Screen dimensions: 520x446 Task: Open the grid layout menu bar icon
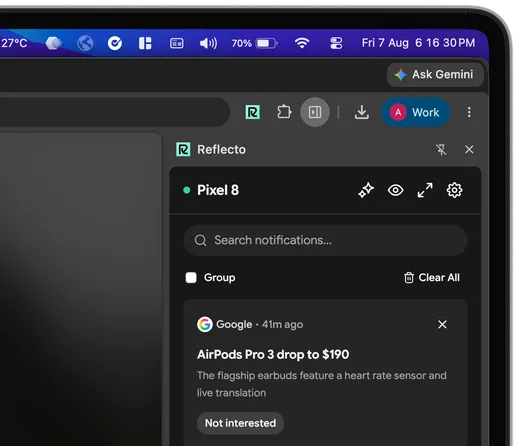click(x=145, y=43)
